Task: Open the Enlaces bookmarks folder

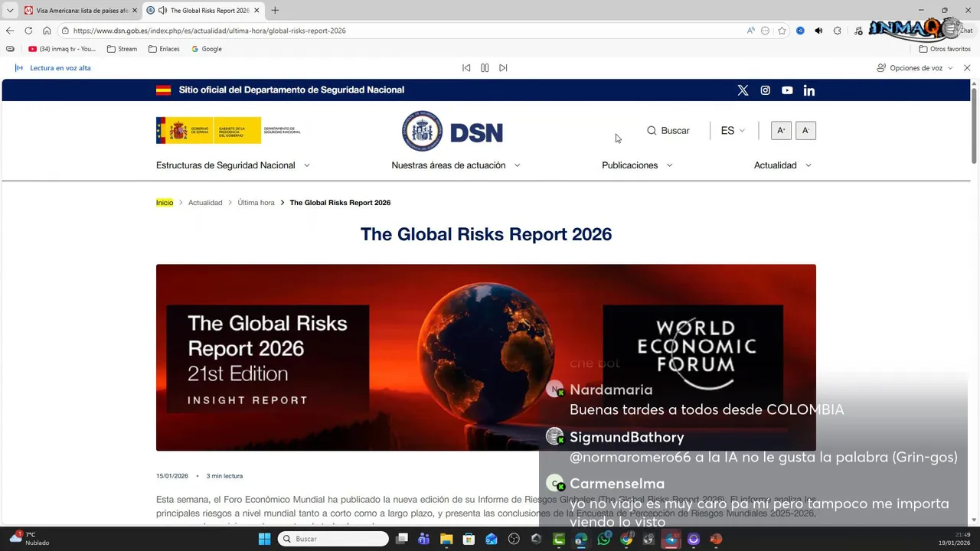Action: (x=164, y=49)
